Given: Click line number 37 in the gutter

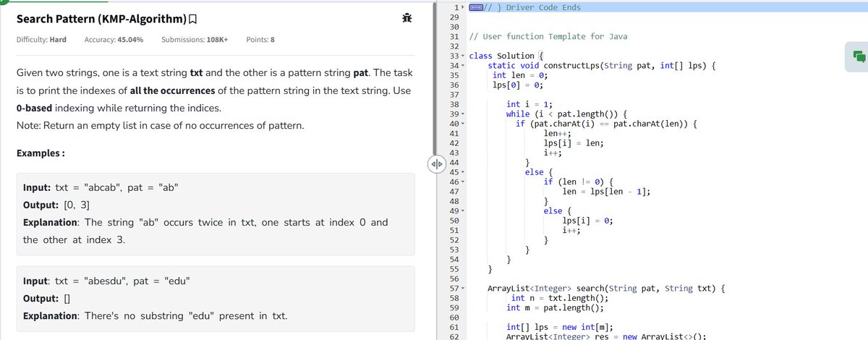Looking at the screenshot, I should pos(454,95).
